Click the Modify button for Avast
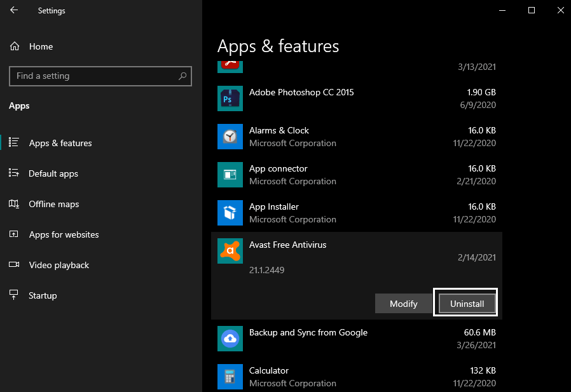 [404, 304]
